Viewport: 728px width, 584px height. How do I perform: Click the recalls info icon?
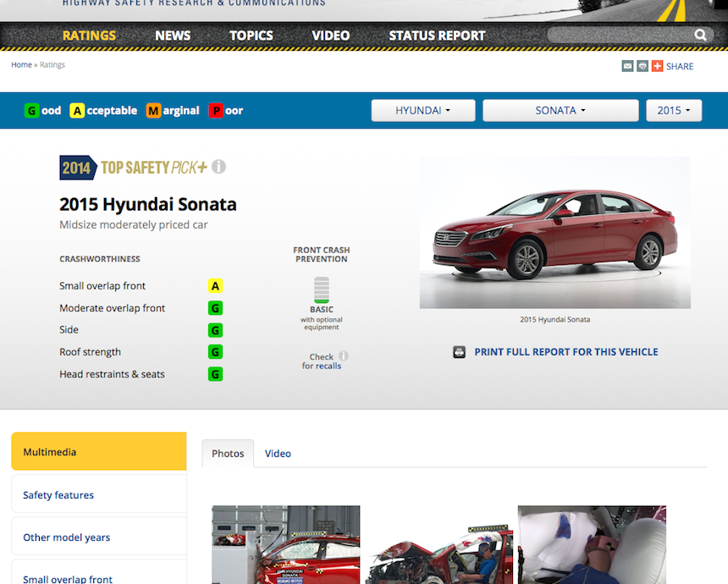(343, 355)
